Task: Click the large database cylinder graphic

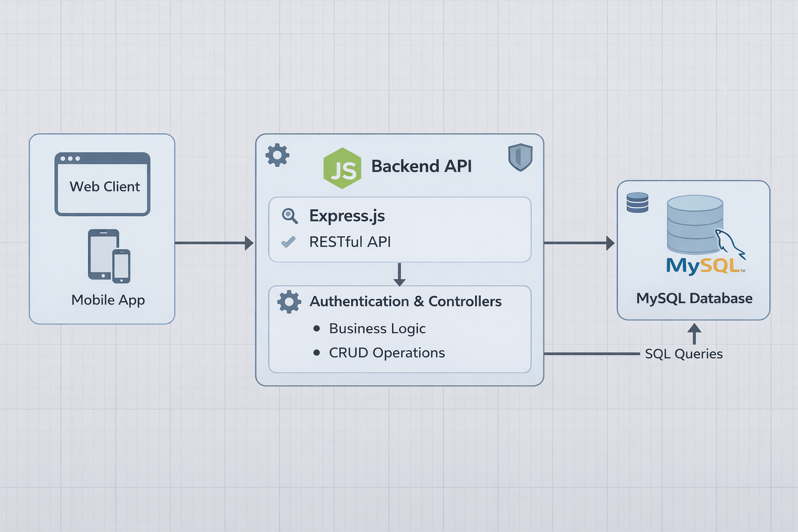Action: [694, 223]
